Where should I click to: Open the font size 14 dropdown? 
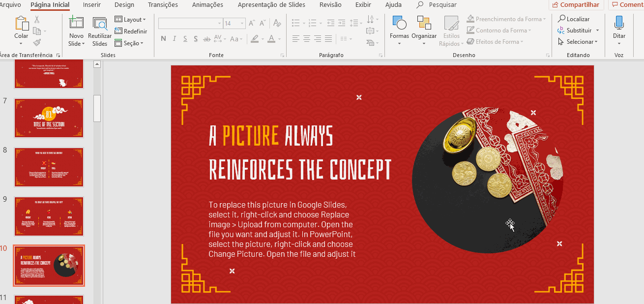(x=242, y=23)
